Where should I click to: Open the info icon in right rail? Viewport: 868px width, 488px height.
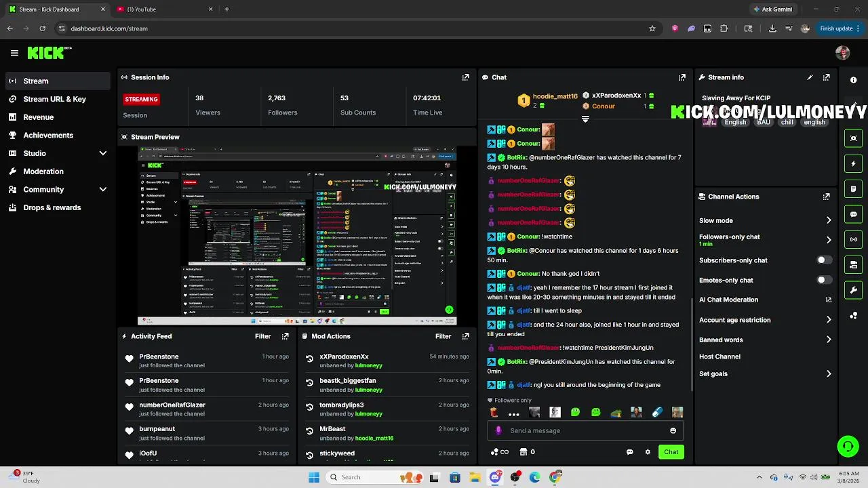(853, 80)
